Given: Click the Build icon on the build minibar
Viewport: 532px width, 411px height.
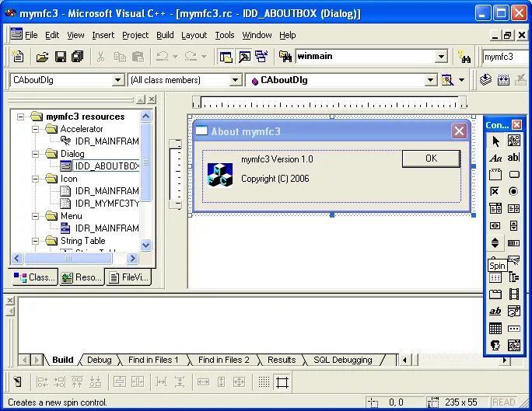Looking at the screenshot, I should tap(503, 80).
